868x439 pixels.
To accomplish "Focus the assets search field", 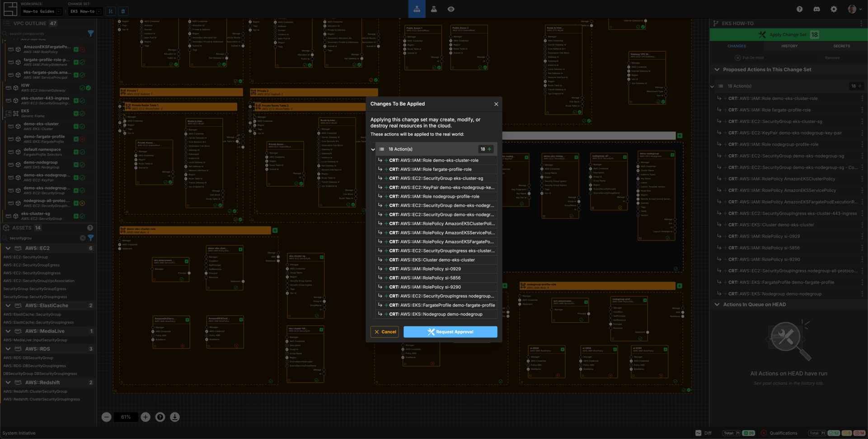I will 43,238.
